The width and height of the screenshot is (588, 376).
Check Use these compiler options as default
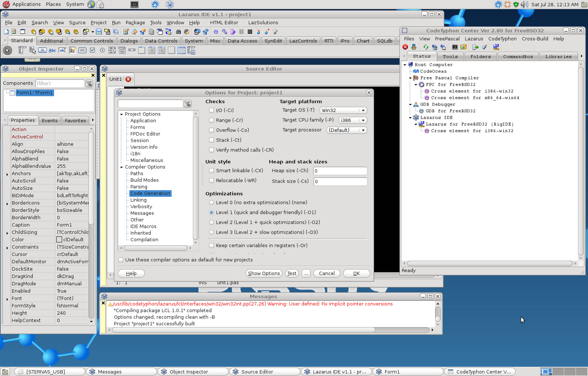(121, 260)
